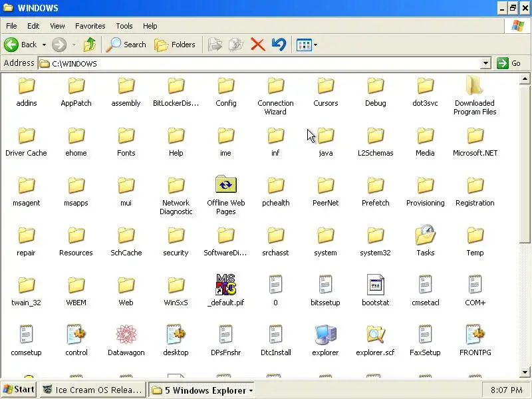Click the vertical scrollbar thumb

coord(525,164)
